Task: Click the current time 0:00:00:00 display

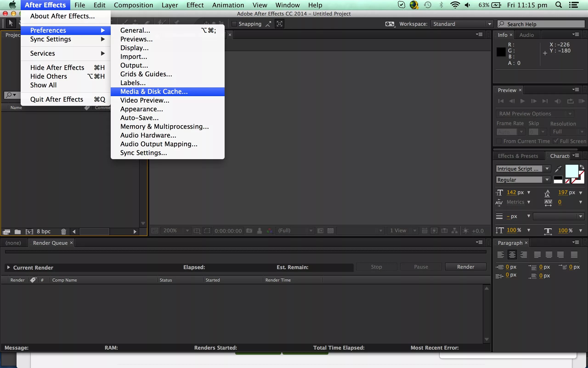Action: 228,231
